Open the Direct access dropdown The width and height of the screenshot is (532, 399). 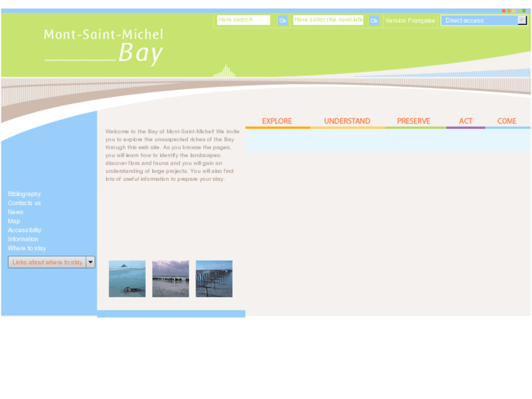(x=484, y=20)
